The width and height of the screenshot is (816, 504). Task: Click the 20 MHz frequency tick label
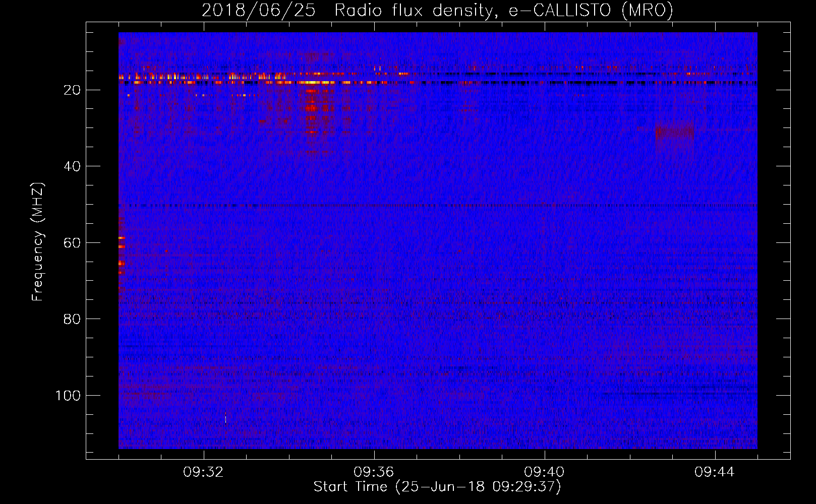point(73,90)
